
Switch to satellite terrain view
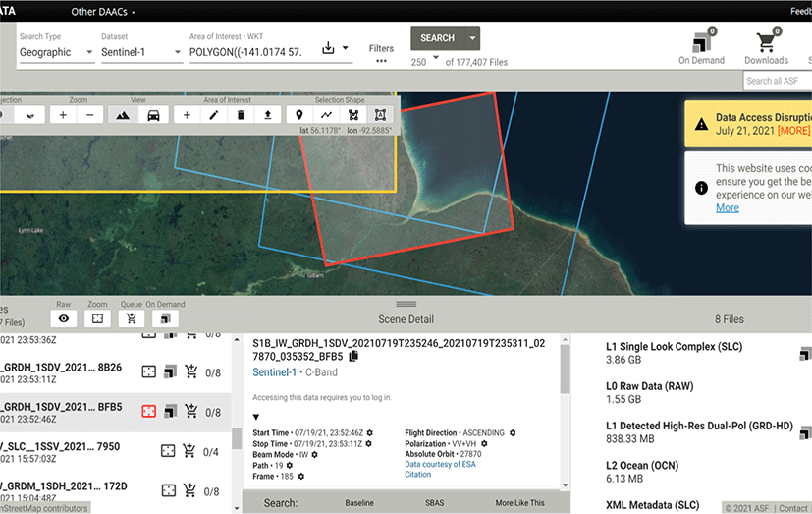(123, 115)
